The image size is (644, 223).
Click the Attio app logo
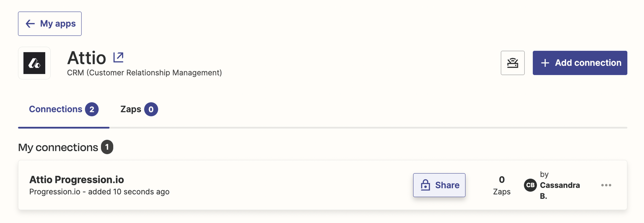[34, 63]
